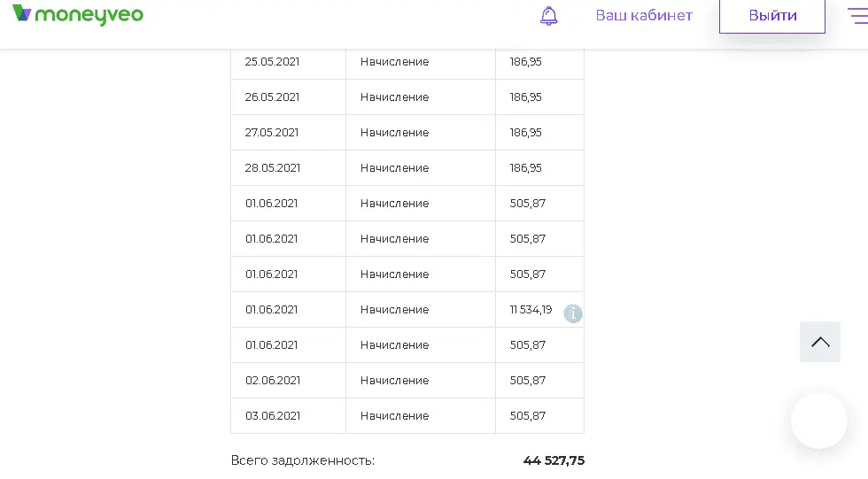Open the hamburger menu

856,16
